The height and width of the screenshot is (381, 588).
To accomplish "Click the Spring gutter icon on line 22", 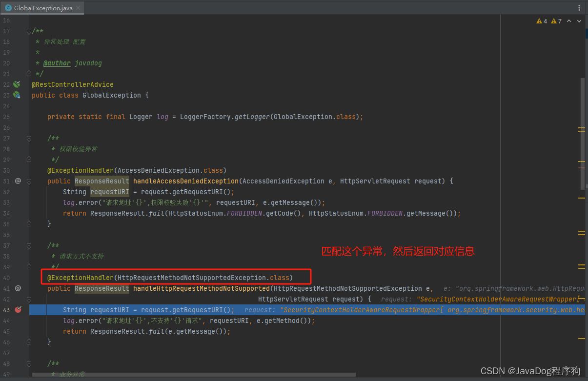I will [x=17, y=84].
